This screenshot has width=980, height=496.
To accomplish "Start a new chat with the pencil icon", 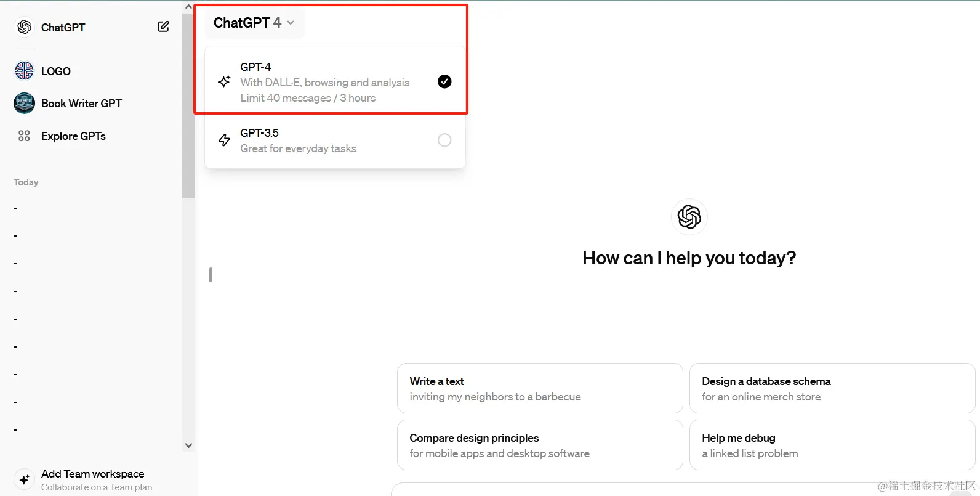I will point(163,26).
